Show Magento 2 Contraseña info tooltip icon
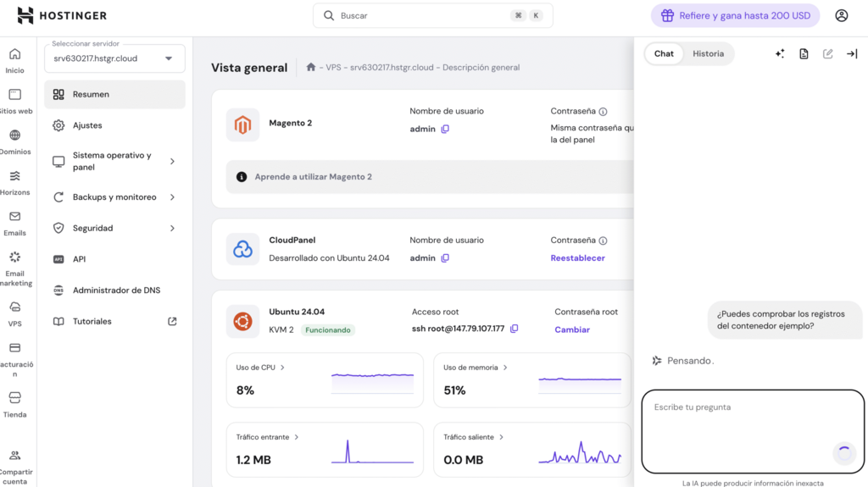 click(603, 112)
